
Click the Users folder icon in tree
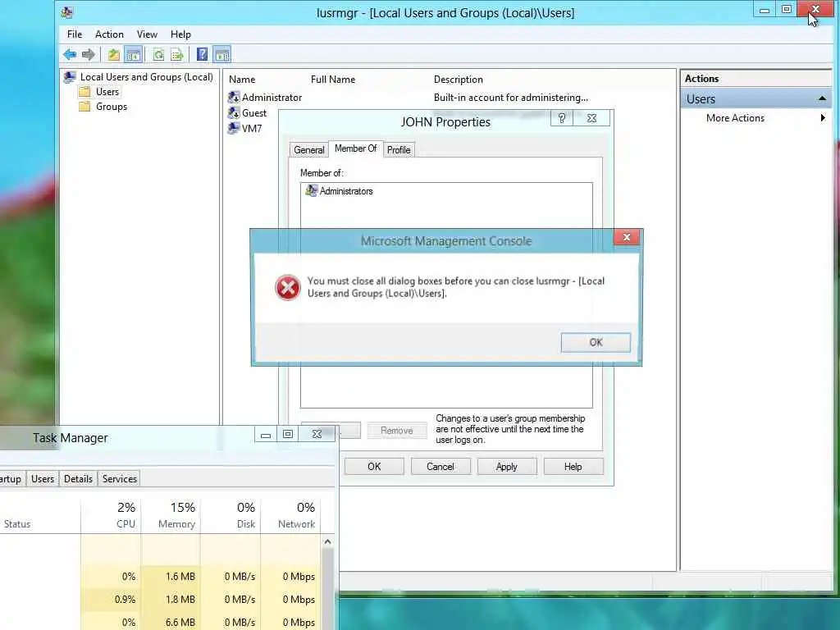click(x=84, y=92)
